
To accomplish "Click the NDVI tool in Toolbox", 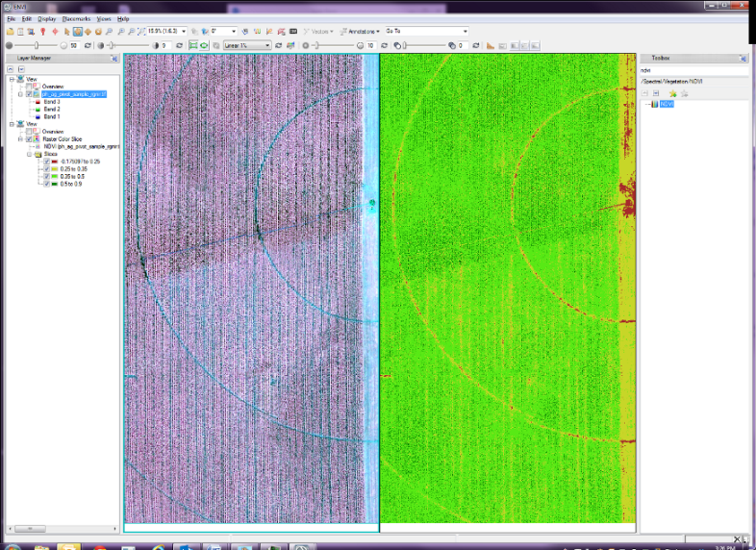I will click(x=667, y=104).
